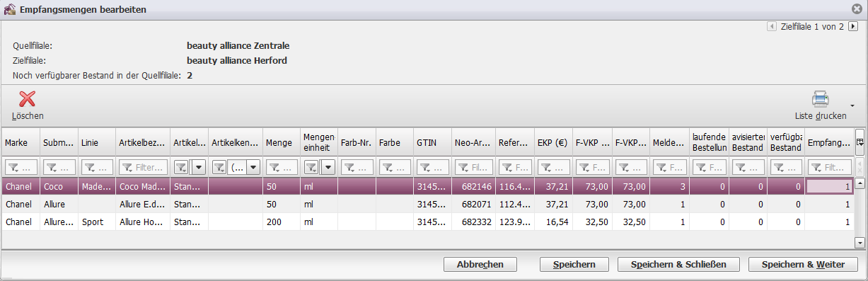Image resolution: width=868 pixels, height=281 pixels.
Task: Click the filter funnel icon under Mengeneinheit
Action: (x=311, y=167)
